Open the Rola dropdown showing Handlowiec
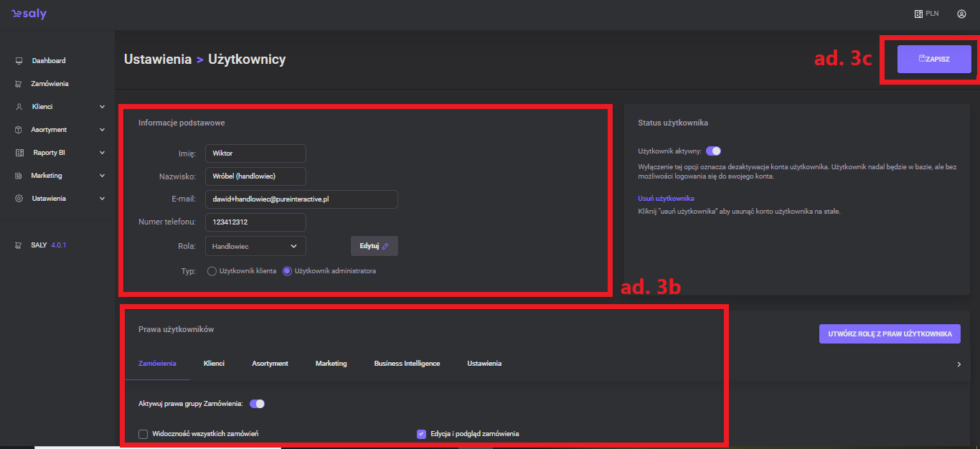Viewport: 980px width, 449px height. click(x=255, y=246)
